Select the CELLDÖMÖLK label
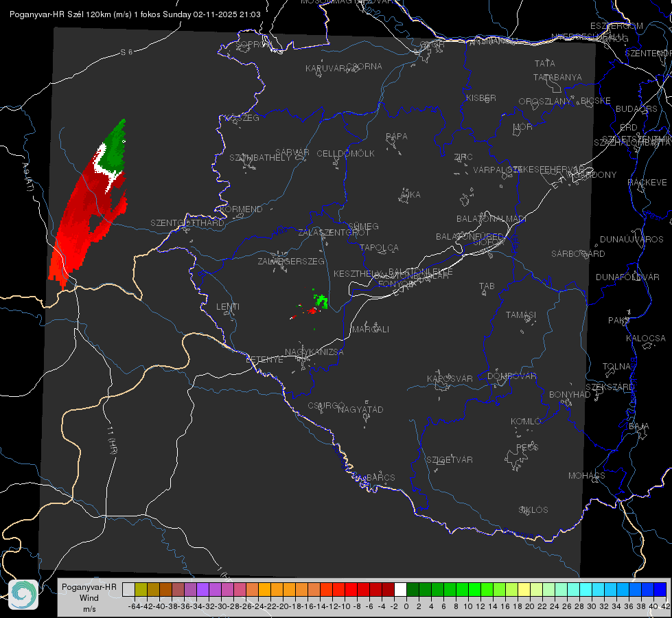 pos(345,154)
